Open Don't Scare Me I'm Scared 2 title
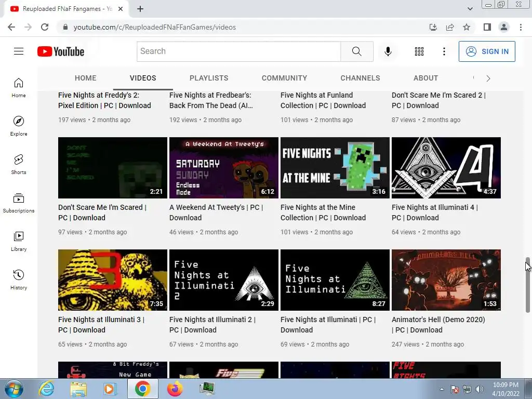Image resolution: width=532 pixels, height=399 pixels. tap(438, 100)
